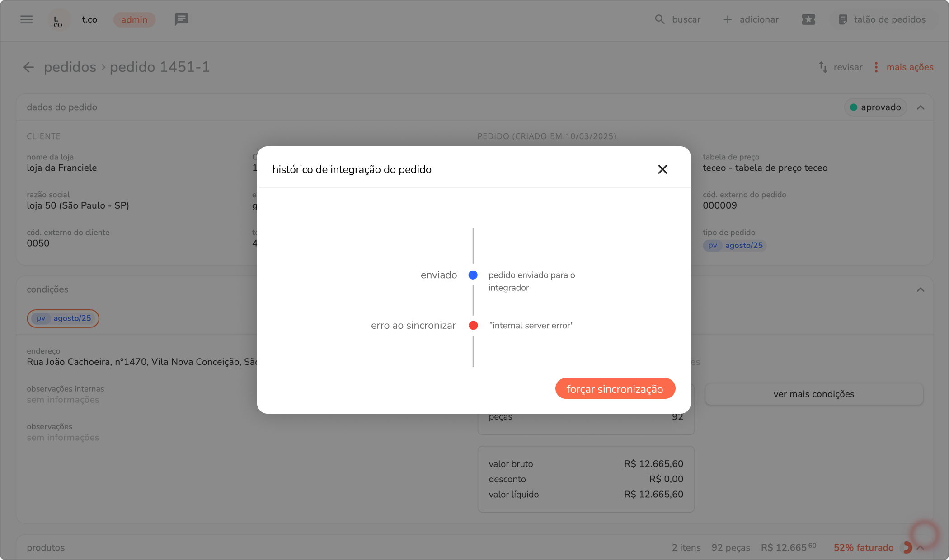Select the pv agosto/25 condition chip
This screenshot has width=949, height=560.
(x=63, y=318)
